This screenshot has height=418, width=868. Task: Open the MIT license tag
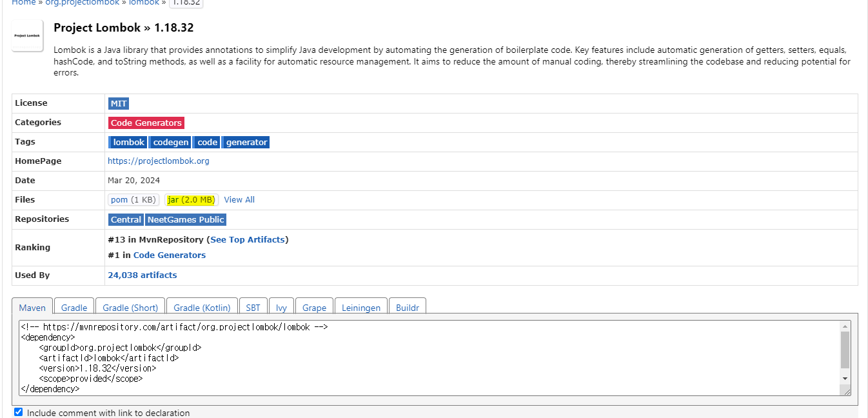(119, 103)
